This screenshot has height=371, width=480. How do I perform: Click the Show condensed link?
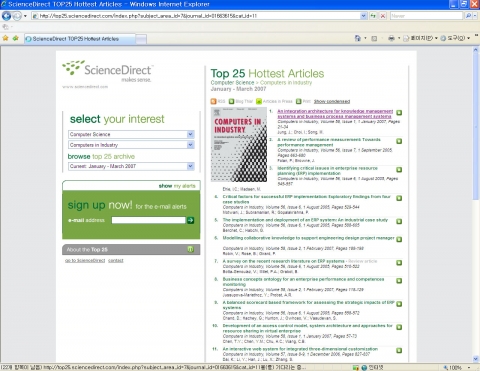(332, 101)
